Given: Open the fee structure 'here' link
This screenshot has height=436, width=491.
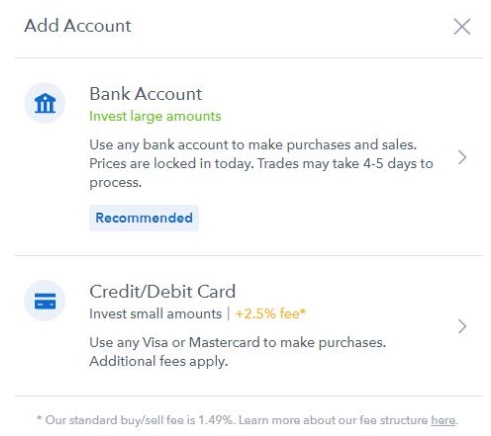Looking at the screenshot, I should click(x=443, y=420).
